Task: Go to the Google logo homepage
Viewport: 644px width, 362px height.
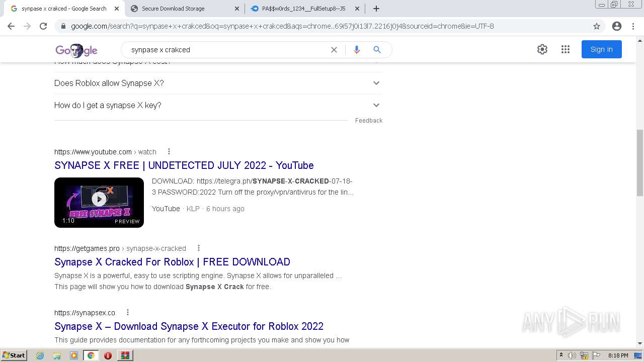Action: click(76, 50)
